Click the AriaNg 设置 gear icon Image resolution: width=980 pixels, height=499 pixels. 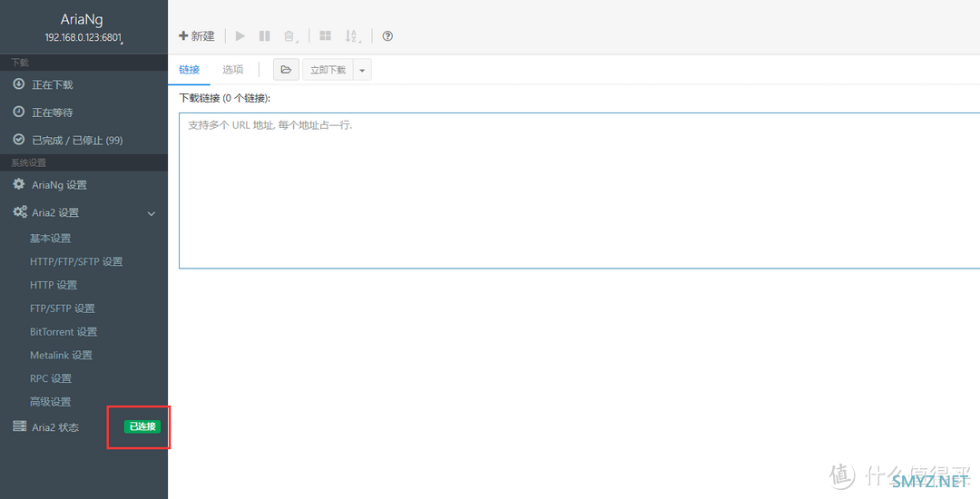(x=19, y=184)
